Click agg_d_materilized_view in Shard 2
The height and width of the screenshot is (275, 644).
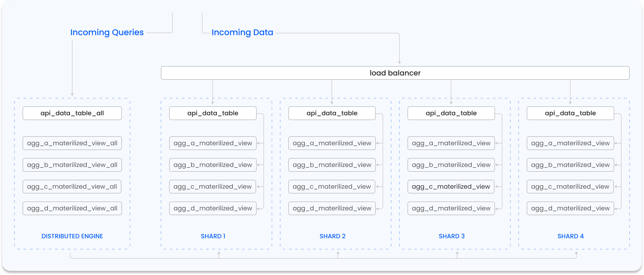pos(332,208)
